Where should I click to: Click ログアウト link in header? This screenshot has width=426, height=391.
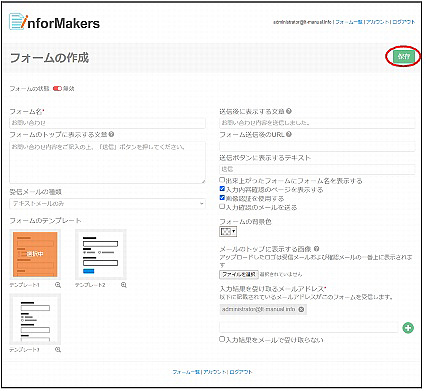pyautogui.click(x=404, y=22)
